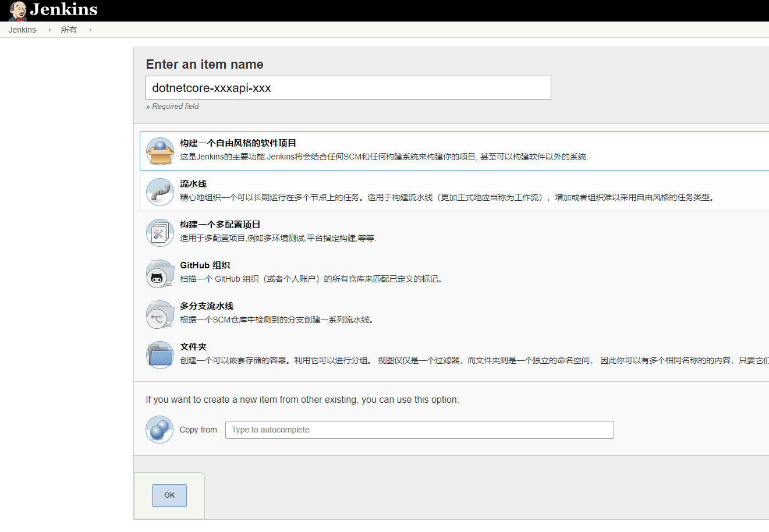Click the description starting 扫描一个 GitHub 组织
769x532 pixels.
(x=312, y=279)
